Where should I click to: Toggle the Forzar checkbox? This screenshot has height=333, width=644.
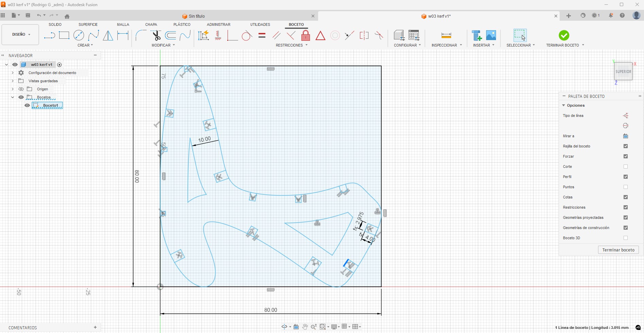point(626,156)
